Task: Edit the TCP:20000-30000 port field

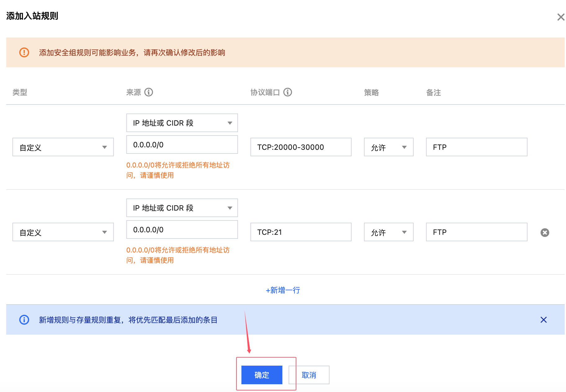Action: click(x=301, y=147)
